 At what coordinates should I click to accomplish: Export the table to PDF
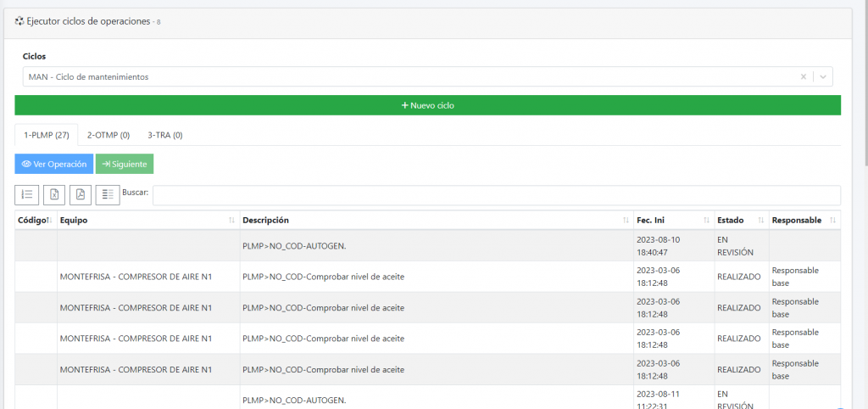(x=81, y=195)
